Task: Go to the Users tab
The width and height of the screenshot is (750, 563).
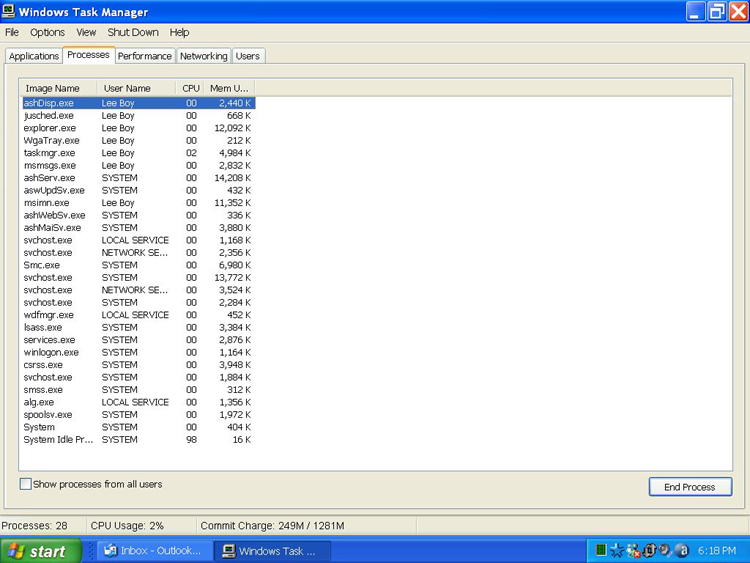Action: point(248,56)
